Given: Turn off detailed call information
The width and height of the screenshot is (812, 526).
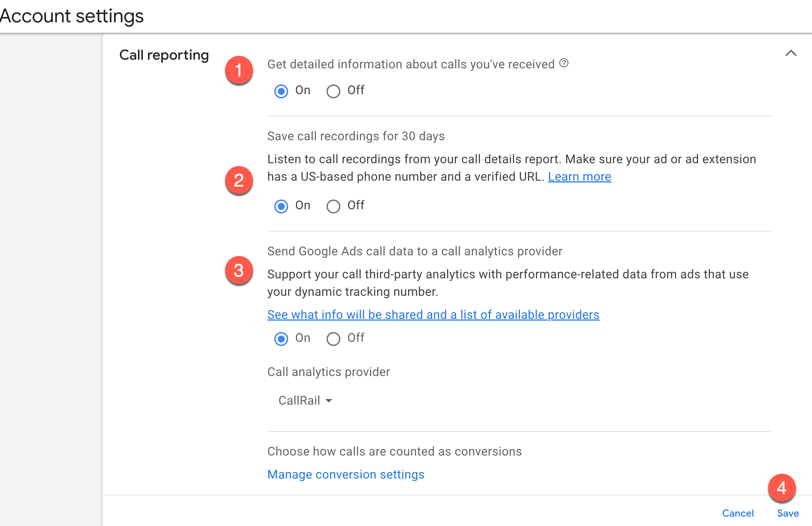Looking at the screenshot, I should 333,91.
